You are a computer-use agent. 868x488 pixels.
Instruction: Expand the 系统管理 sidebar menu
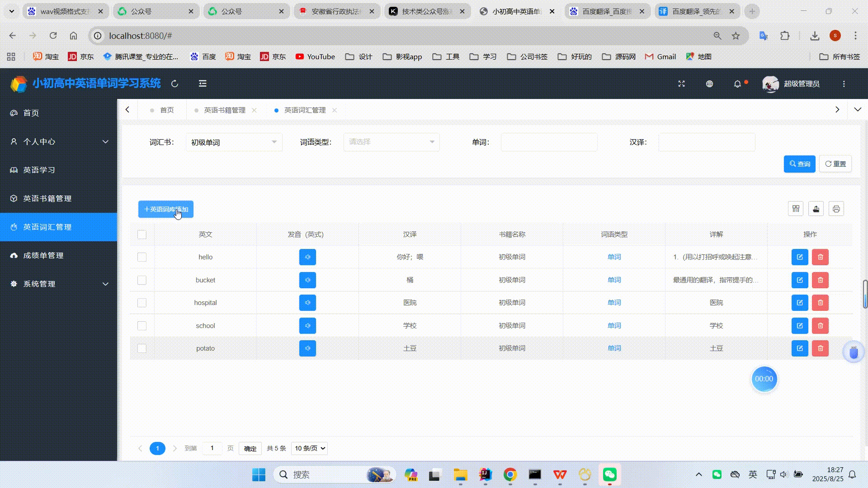(59, 284)
